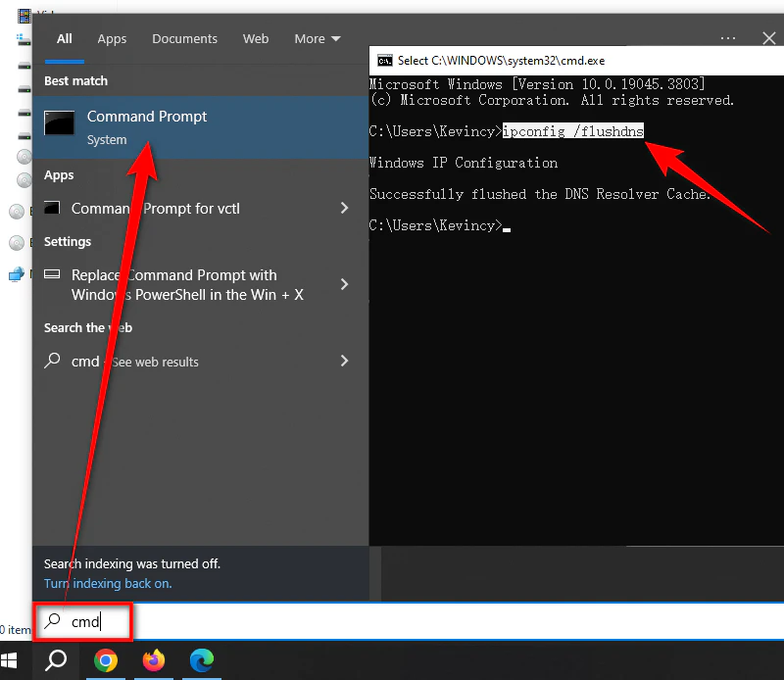Expand Command Prompt for vctl options
This screenshot has width=784, height=680.
pos(343,208)
